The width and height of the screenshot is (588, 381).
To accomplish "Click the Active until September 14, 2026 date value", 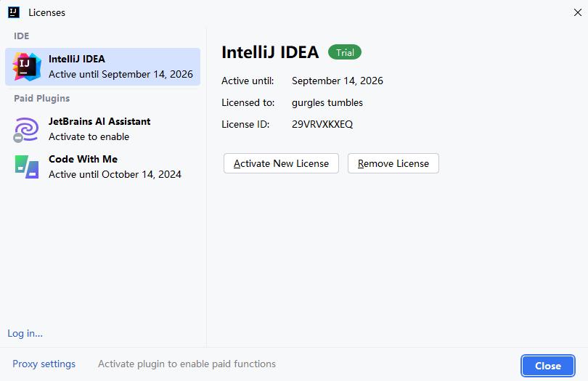I will 338,81.
